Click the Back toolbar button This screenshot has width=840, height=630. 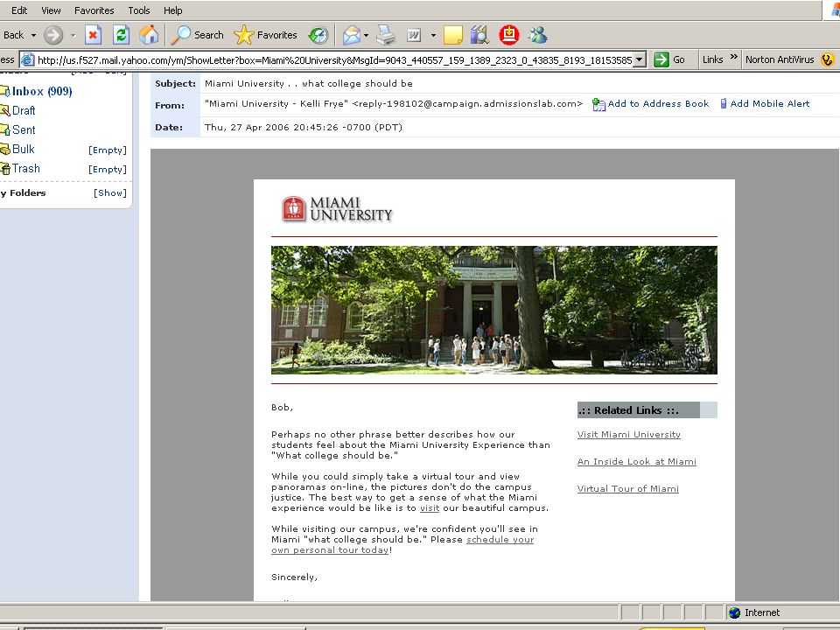click(13, 35)
